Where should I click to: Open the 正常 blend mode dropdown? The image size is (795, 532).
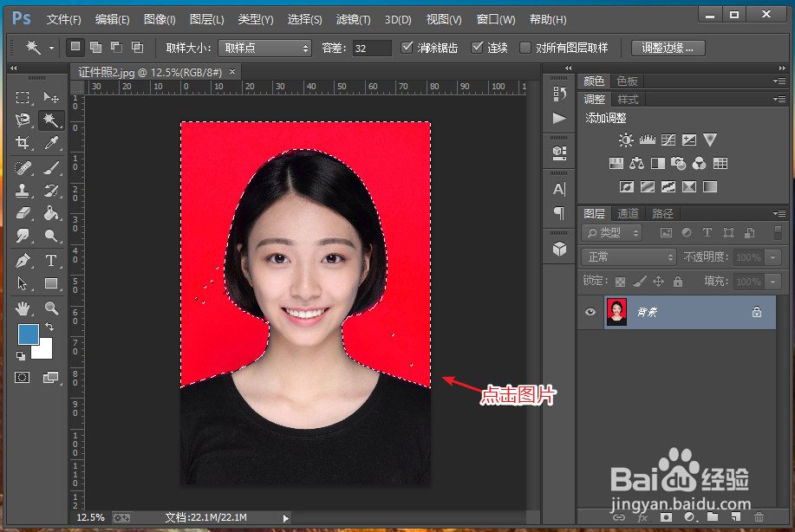[629, 256]
